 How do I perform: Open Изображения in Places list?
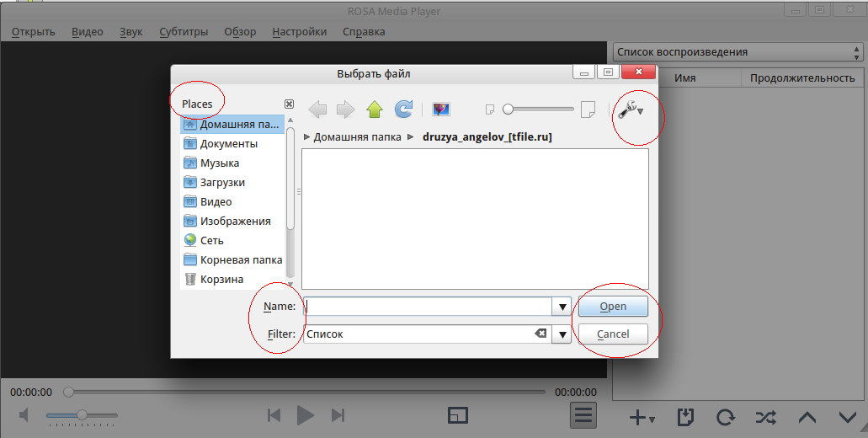pyautogui.click(x=232, y=221)
